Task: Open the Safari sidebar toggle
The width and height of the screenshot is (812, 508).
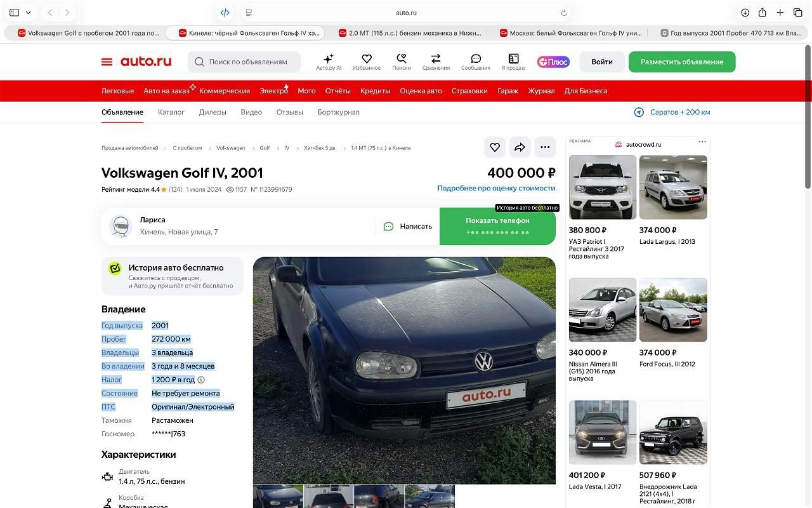Action: pyautogui.click(x=14, y=12)
